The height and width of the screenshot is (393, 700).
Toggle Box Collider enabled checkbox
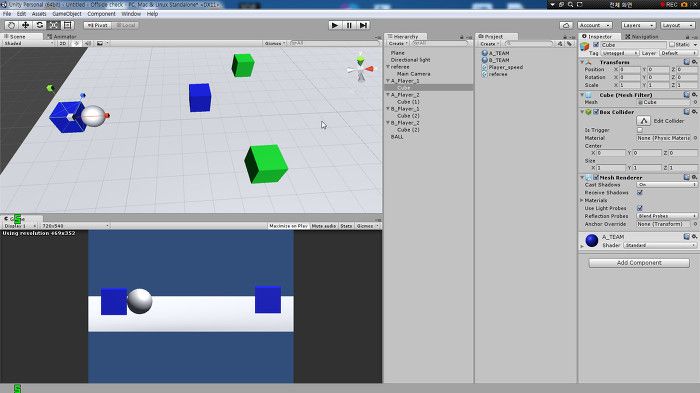596,112
